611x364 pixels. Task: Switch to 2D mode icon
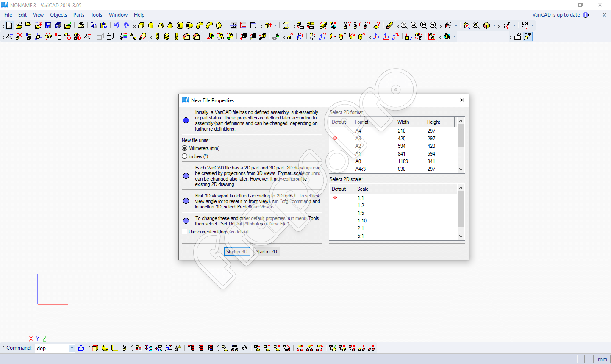point(517,36)
